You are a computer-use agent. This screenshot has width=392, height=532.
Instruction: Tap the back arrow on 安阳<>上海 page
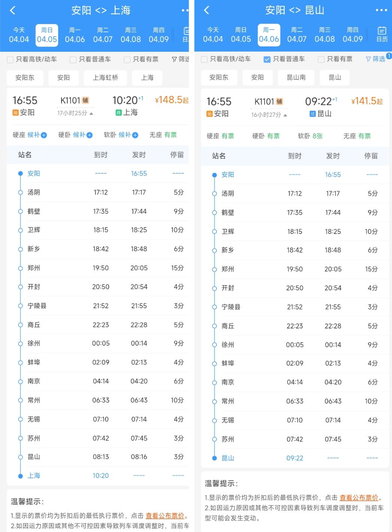coord(12,10)
